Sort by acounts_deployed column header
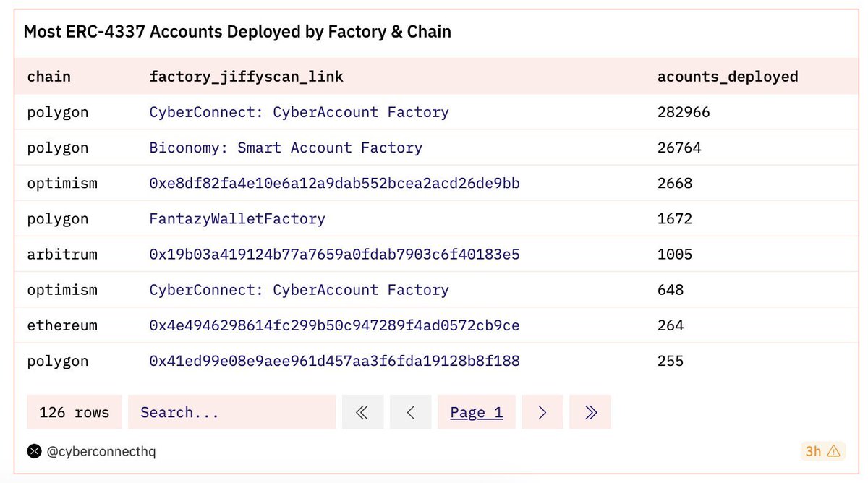The image size is (868, 483). tap(728, 76)
